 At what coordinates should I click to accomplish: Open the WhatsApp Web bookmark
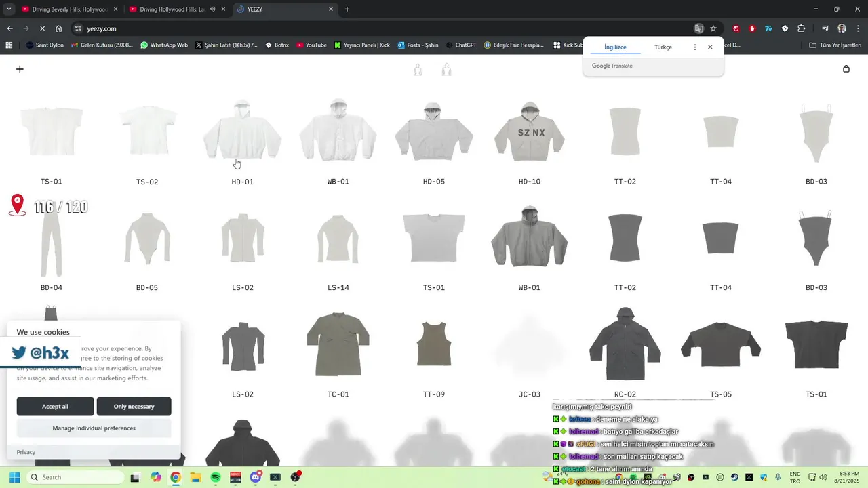click(x=164, y=45)
